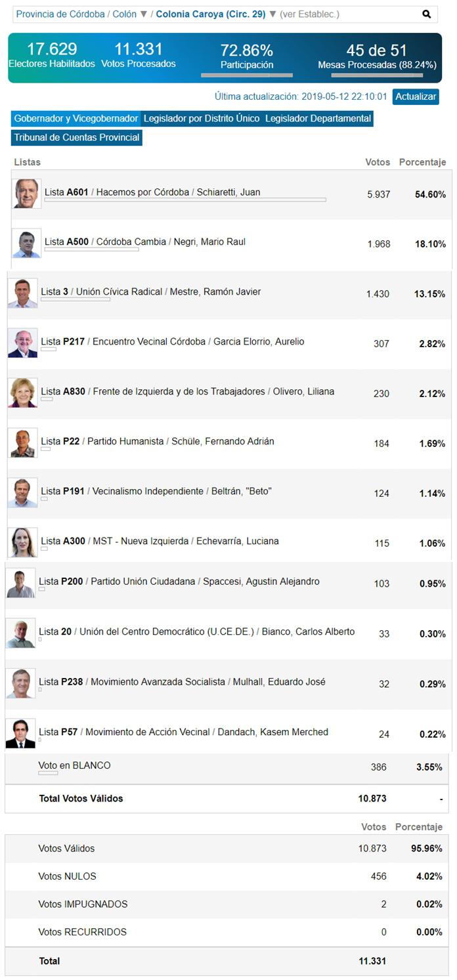Screen dimensions: 457x980
Task: Open Legislador Departamental tab
Action: click(318, 119)
